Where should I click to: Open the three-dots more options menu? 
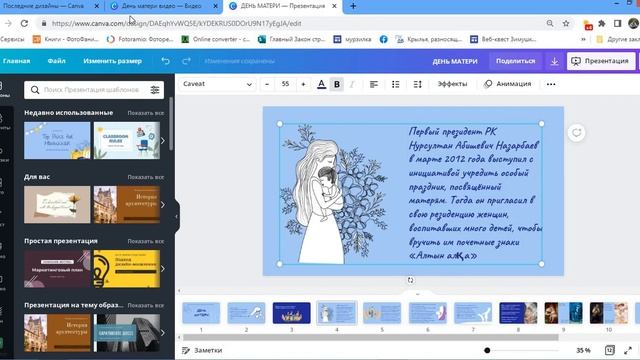[x=551, y=84]
